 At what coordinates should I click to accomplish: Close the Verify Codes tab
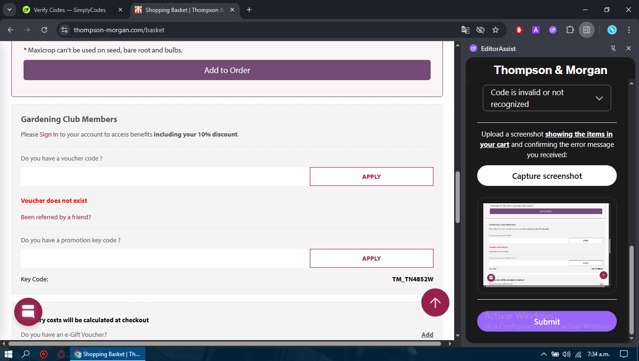[120, 10]
